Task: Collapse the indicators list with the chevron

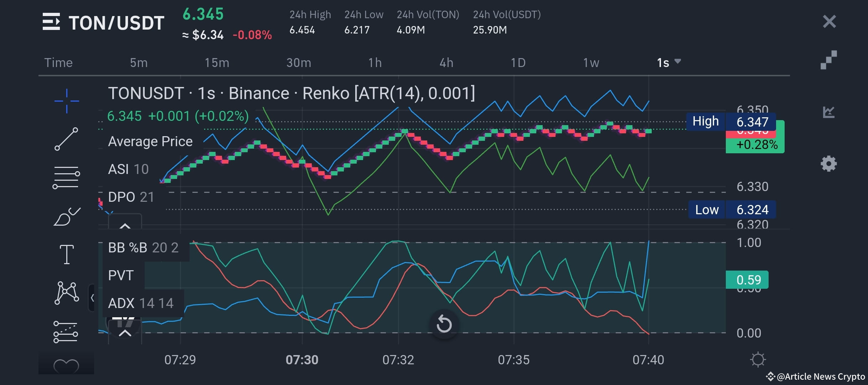Action: coord(125,226)
